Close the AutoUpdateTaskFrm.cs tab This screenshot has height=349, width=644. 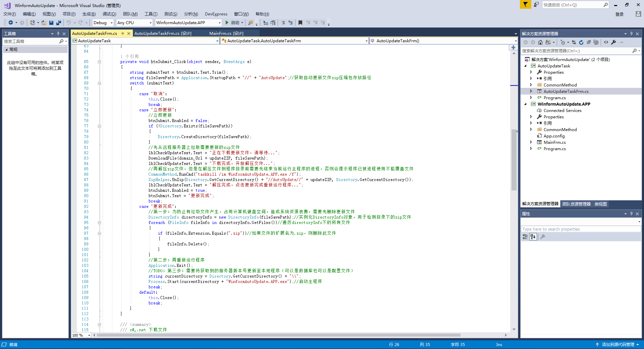tap(129, 33)
